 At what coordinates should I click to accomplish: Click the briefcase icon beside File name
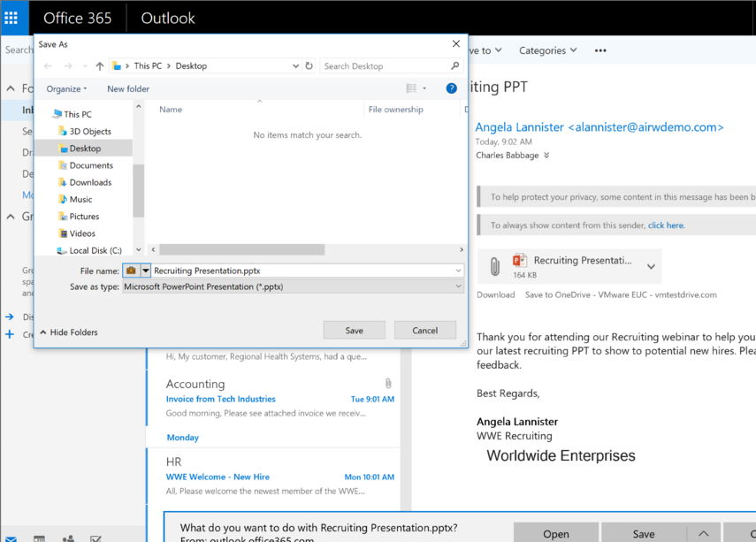[x=131, y=271]
